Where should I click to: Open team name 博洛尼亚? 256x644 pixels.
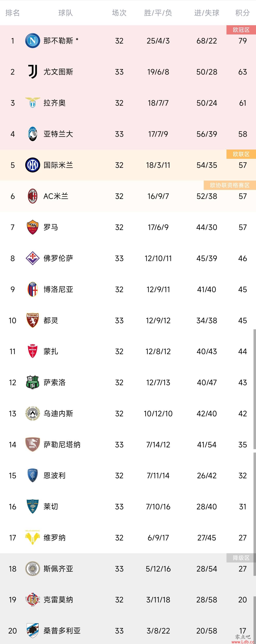58,289
